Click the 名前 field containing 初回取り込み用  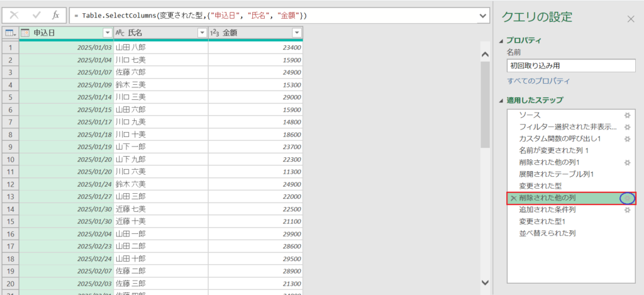coord(571,65)
